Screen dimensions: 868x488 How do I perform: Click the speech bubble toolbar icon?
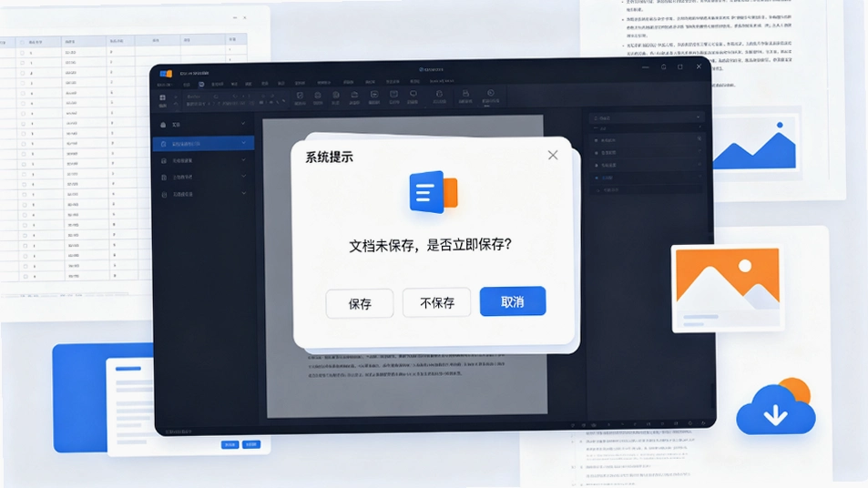(x=413, y=95)
